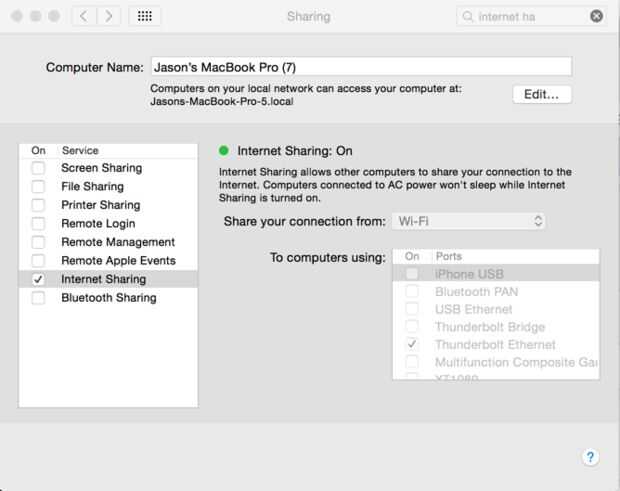This screenshot has height=491, width=620.
Task: Check the Bluetooth PAN port checkbox
Action: (x=412, y=292)
